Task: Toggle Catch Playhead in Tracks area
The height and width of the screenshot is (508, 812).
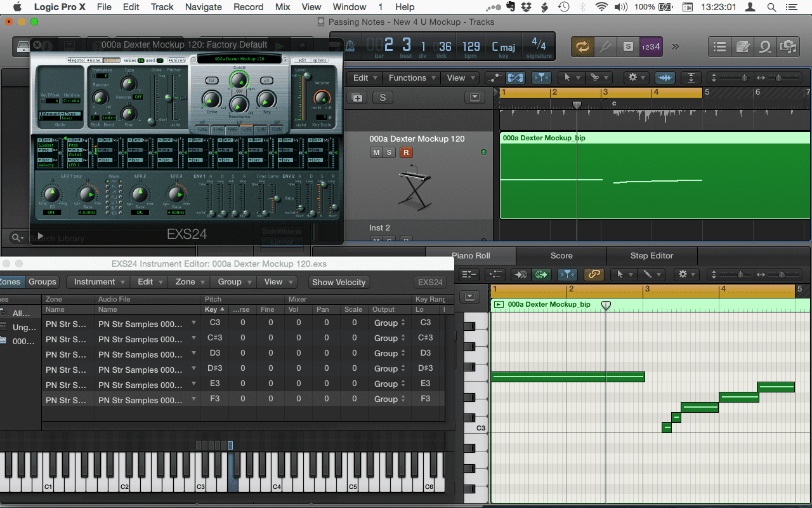Action: point(541,77)
